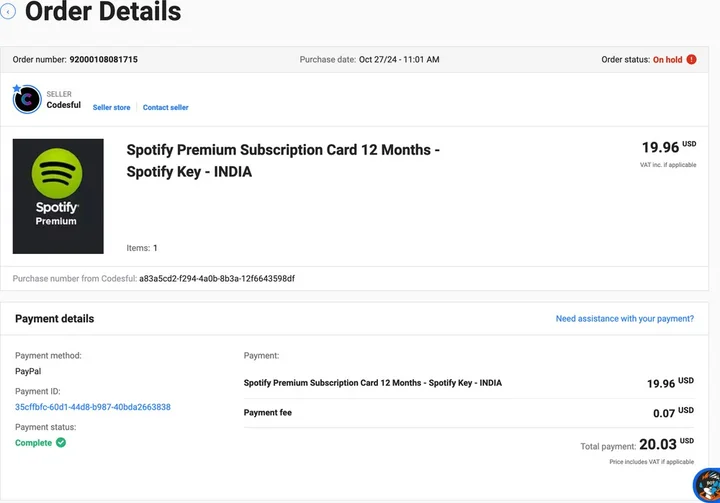Click the red On hold info icon

[691, 60]
